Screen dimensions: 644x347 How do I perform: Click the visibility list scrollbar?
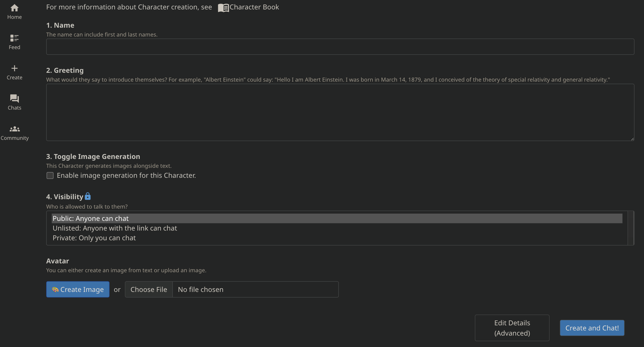coord(631,228)
